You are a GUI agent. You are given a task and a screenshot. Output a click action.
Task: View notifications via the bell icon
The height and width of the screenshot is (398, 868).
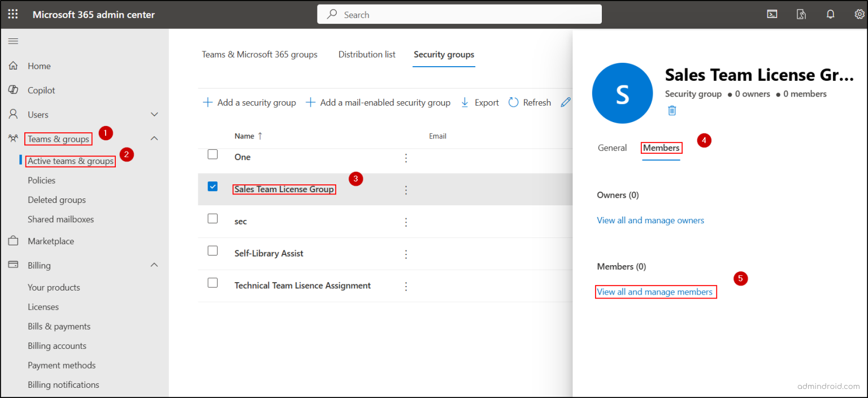pyautogui.click(x=830, y=14)
